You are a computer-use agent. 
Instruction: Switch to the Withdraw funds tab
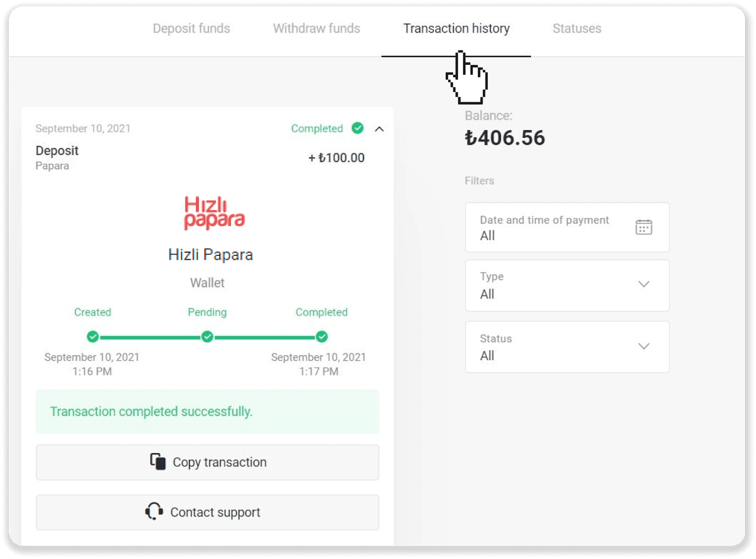317,28
